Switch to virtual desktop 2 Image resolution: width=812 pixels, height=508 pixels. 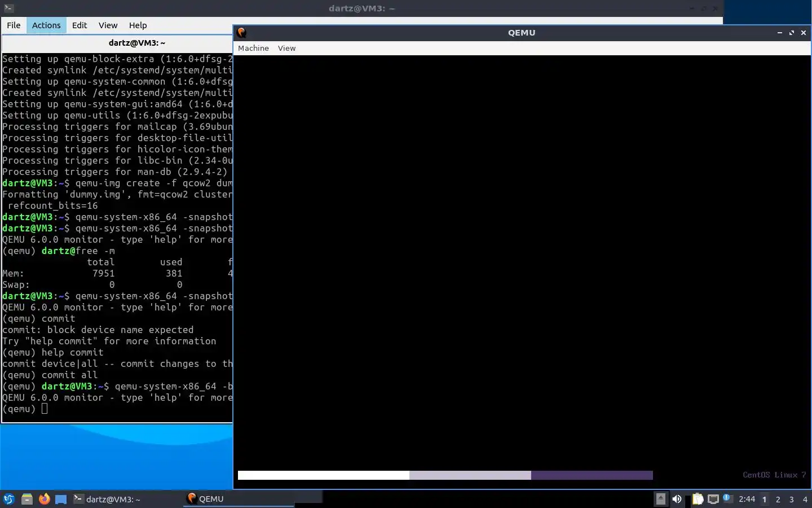pyautogui.click(x=778, y=500)
